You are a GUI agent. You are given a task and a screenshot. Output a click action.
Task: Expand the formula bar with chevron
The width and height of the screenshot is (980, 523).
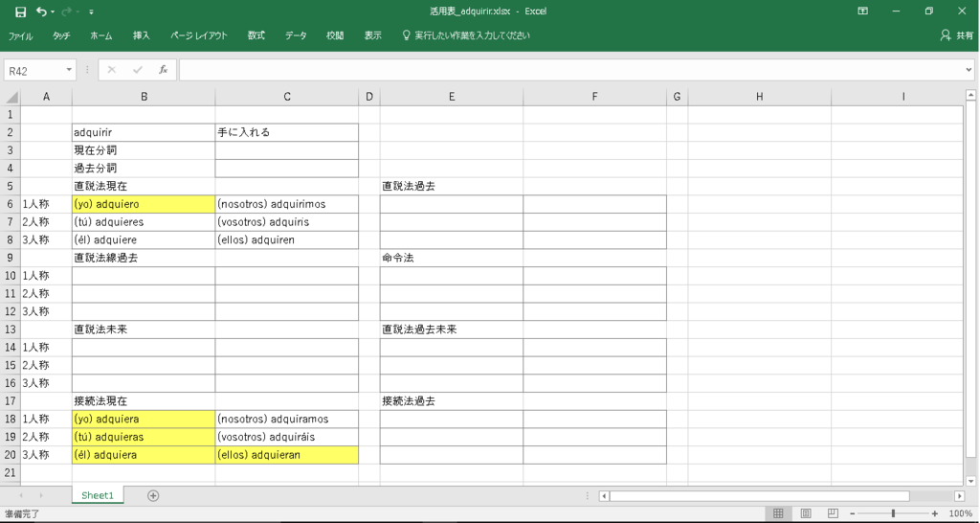[x=969, y=71]
